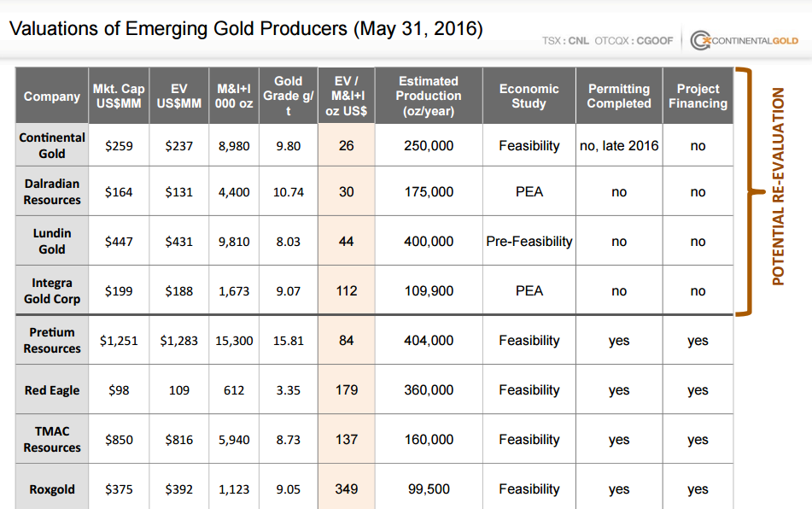812x509 pixels.
Task: Select the 'Dalradian Resources' row label
Action: coord(52,191)
